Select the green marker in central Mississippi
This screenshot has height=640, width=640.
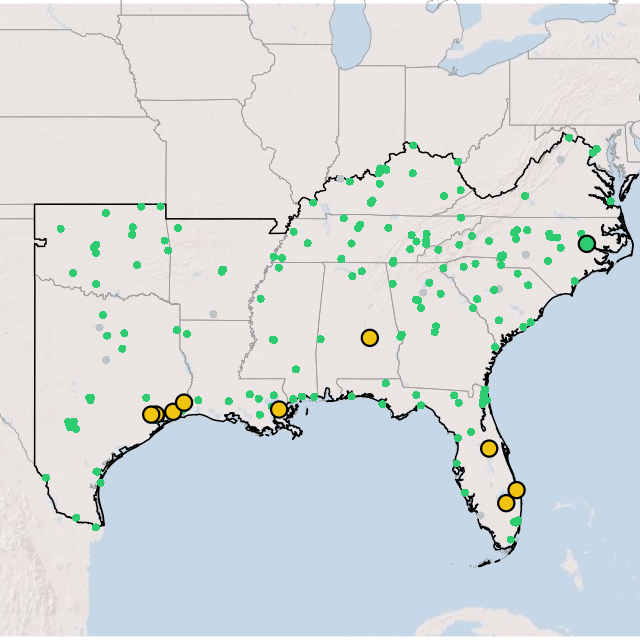pyautogui.click(x=273, y=340)
